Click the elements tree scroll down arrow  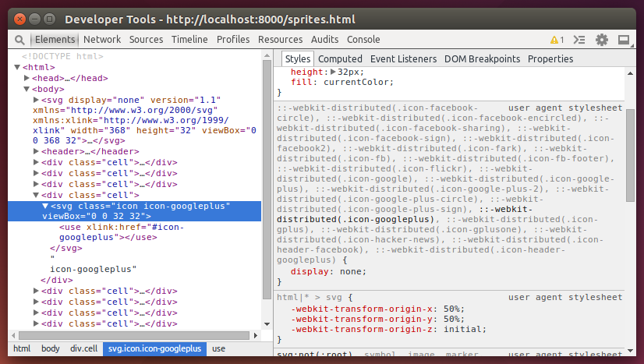[267, 324]
